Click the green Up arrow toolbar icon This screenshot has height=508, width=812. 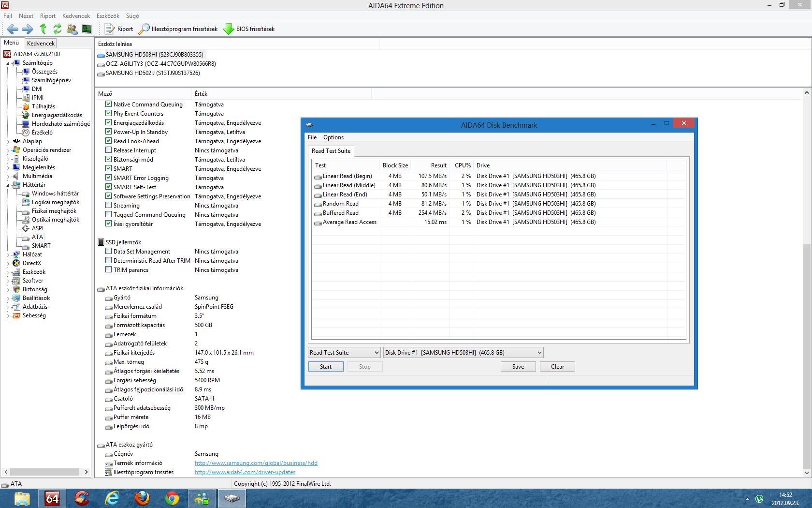(x=43, y=29)
